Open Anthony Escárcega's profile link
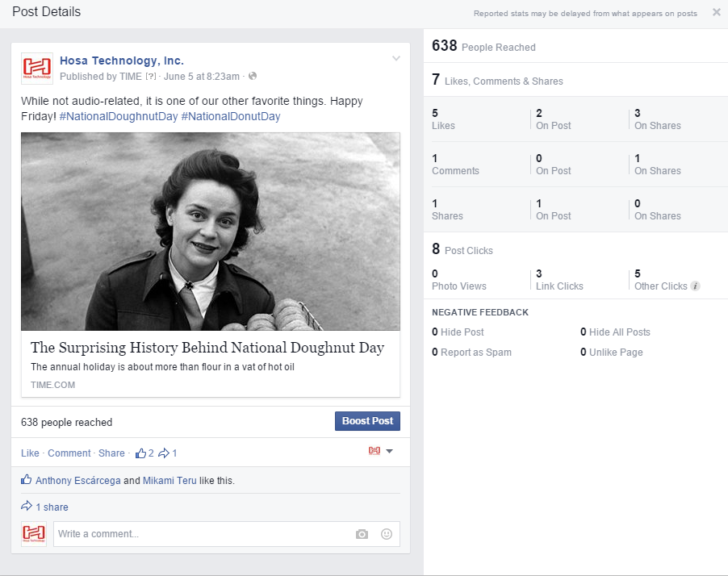Image resolution: width=728 pixels, height=576 pixels. pos(78,480)
